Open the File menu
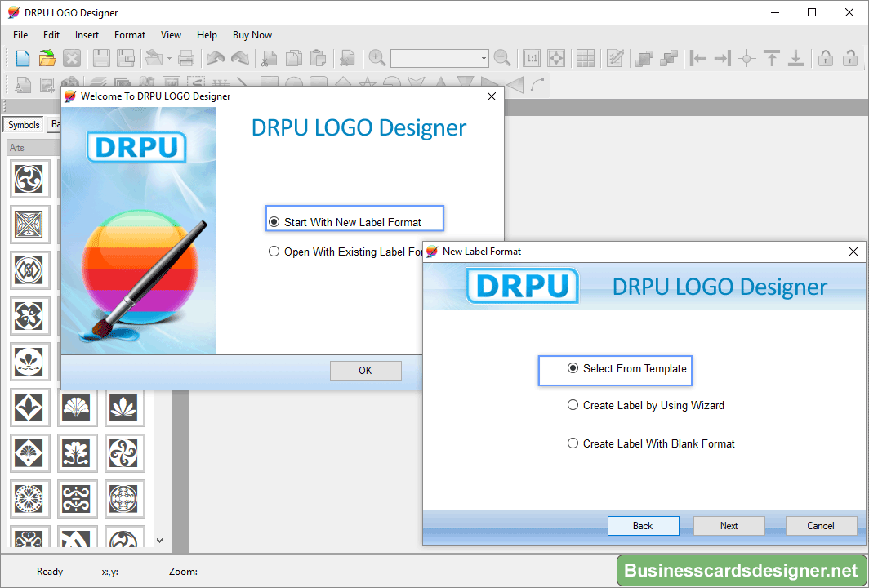The width and height of the screenshot is (869, 588). pyautogui.click(x=20, y=35)
